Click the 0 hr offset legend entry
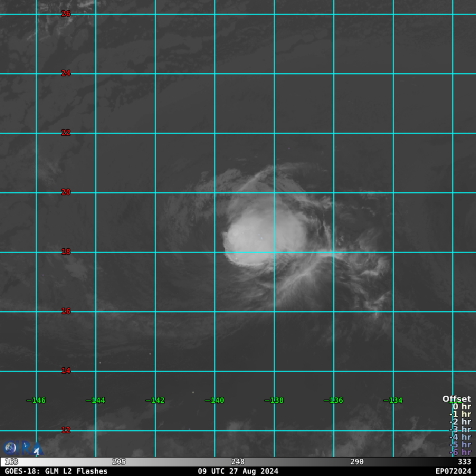The image size is (476, 476). 461,407
